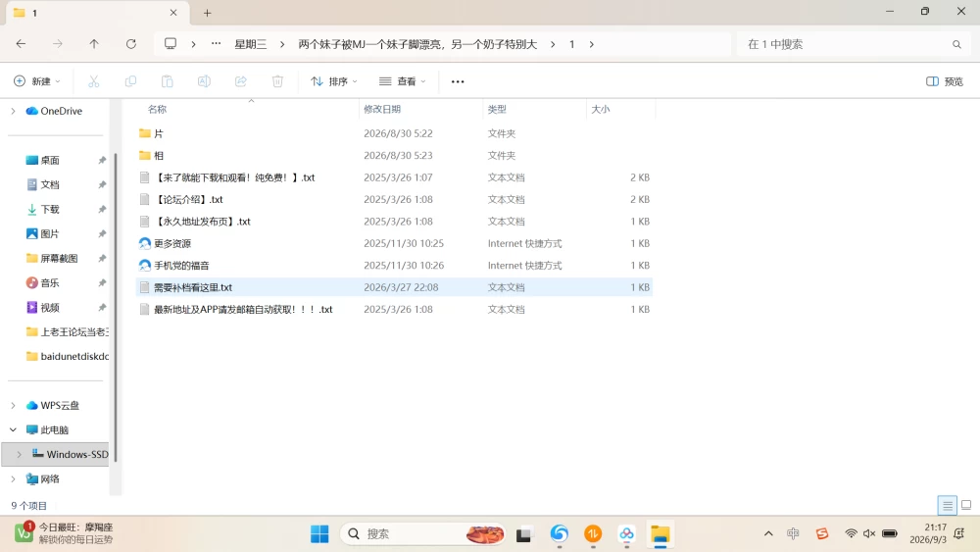The image size is (980, 552).
Task: Click the 新建 new button
Action: (x=37, y=81)
